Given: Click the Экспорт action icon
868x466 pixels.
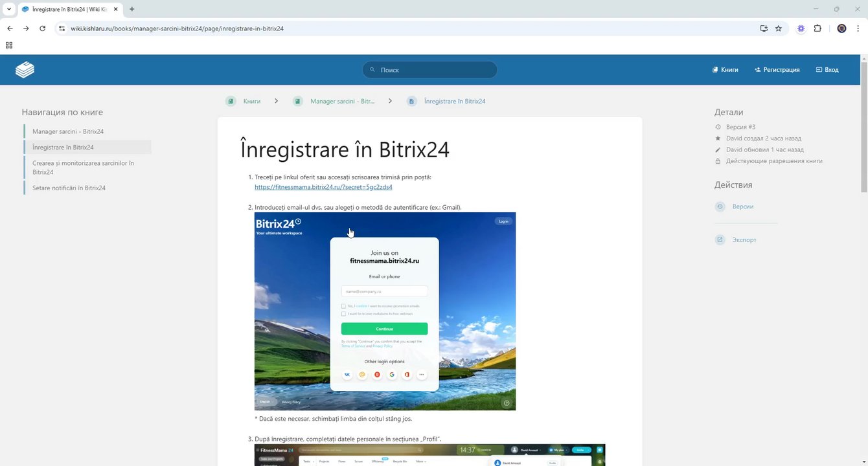Looking at the screenshot, I should tap(720, 239).
